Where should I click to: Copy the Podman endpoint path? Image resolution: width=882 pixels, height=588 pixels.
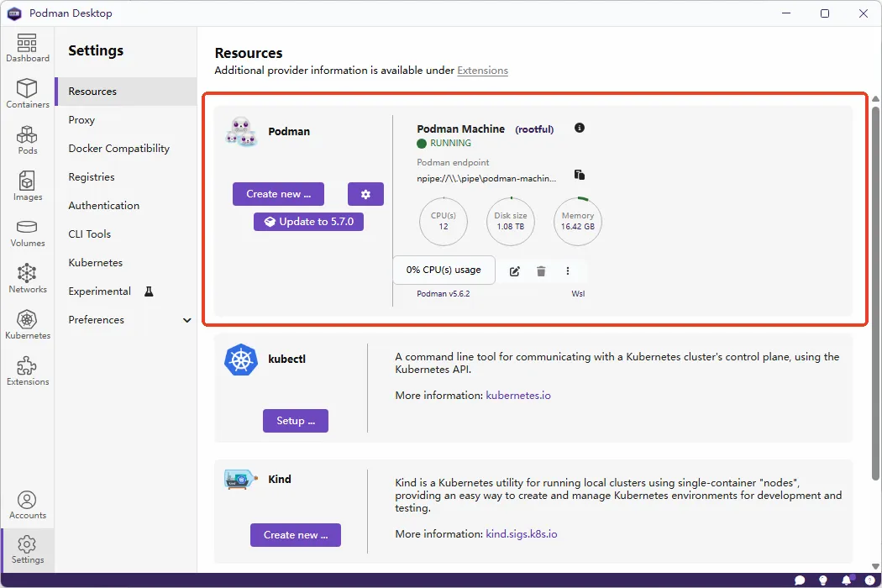click(x=580, y=175)
